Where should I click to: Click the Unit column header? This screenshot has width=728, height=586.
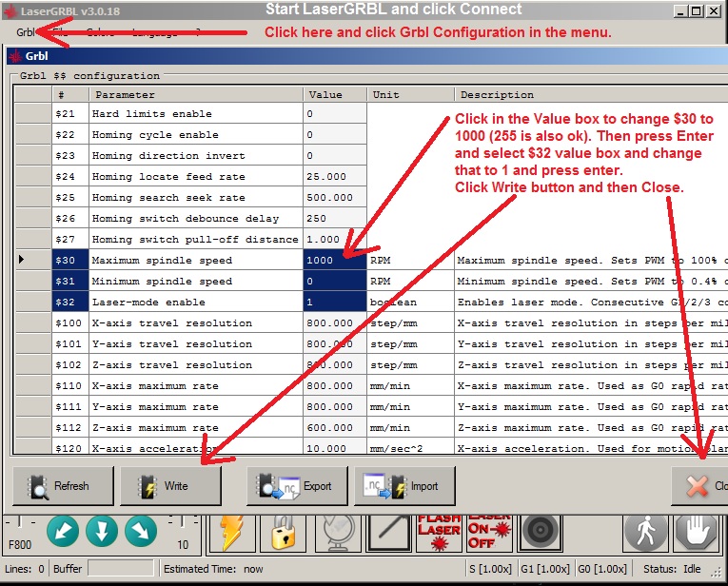410,94
